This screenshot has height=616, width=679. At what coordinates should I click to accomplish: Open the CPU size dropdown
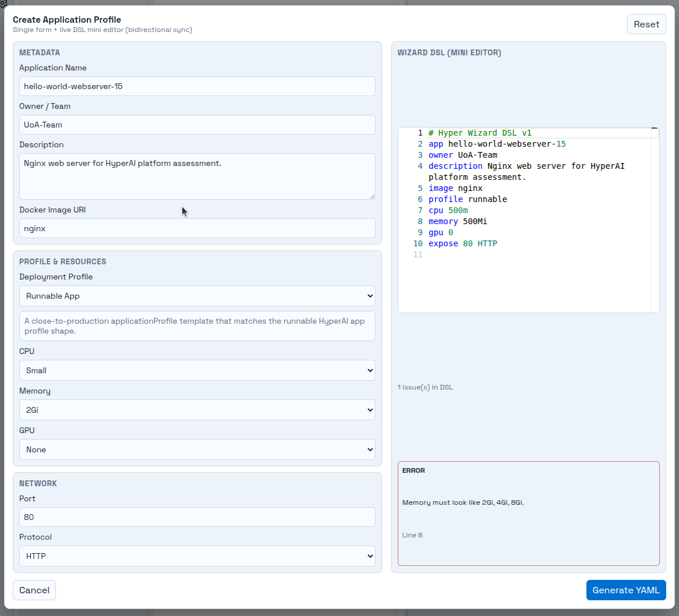pos(197,370)
